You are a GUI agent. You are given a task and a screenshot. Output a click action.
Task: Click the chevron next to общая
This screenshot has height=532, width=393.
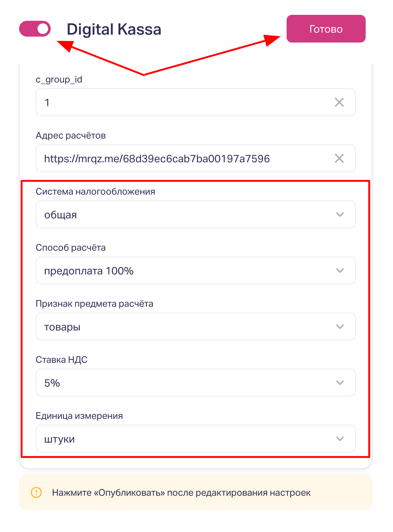(x=340, y=214)
